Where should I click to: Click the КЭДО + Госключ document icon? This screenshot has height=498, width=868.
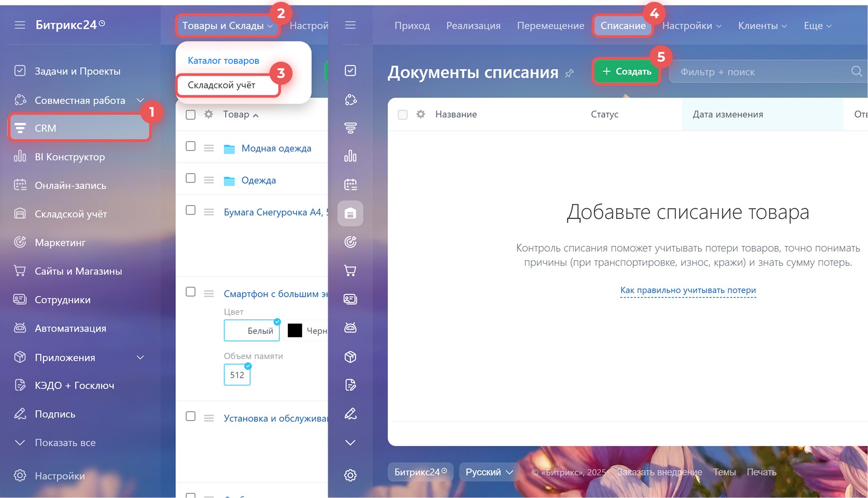coord(20,385)
